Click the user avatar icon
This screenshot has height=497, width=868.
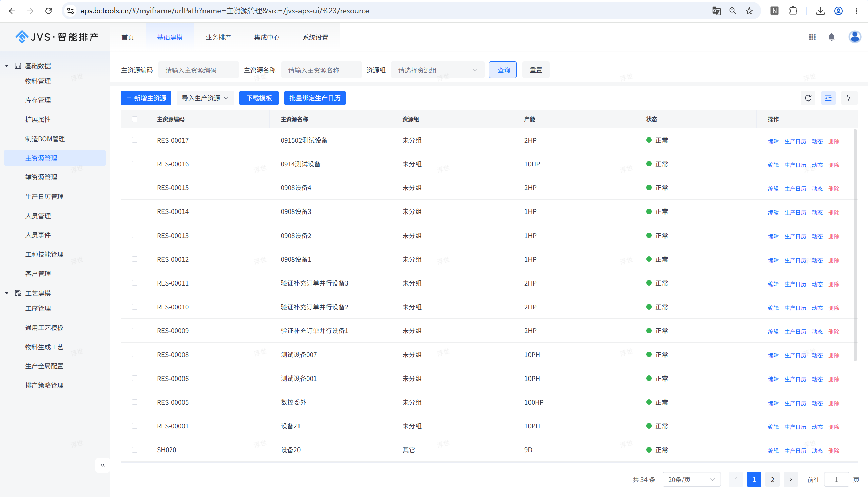tap(855, 37)
